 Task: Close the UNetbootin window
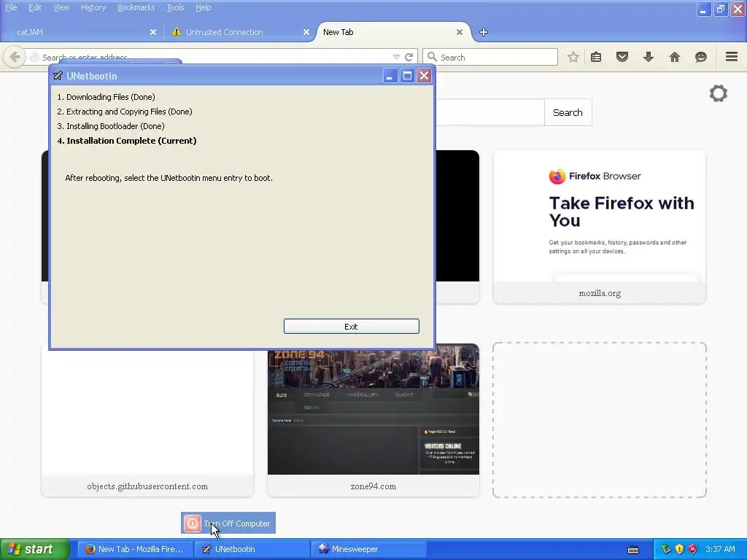[x=424, y=76]
